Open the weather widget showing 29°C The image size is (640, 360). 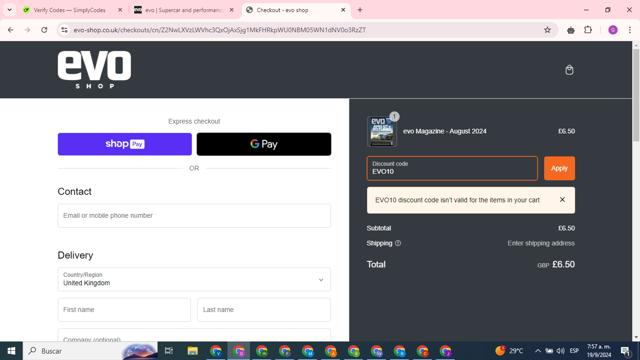click(x=509, y=351)
